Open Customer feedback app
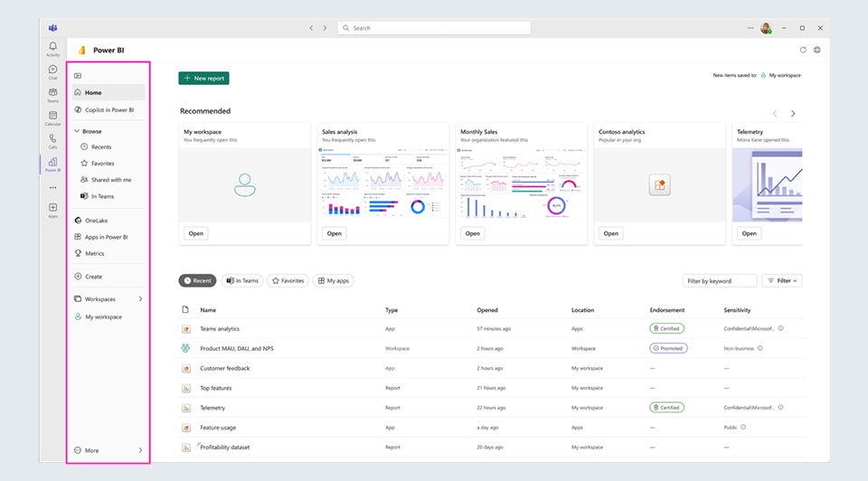868x481 pixels. pyautogui.click(x=225, y=368)
